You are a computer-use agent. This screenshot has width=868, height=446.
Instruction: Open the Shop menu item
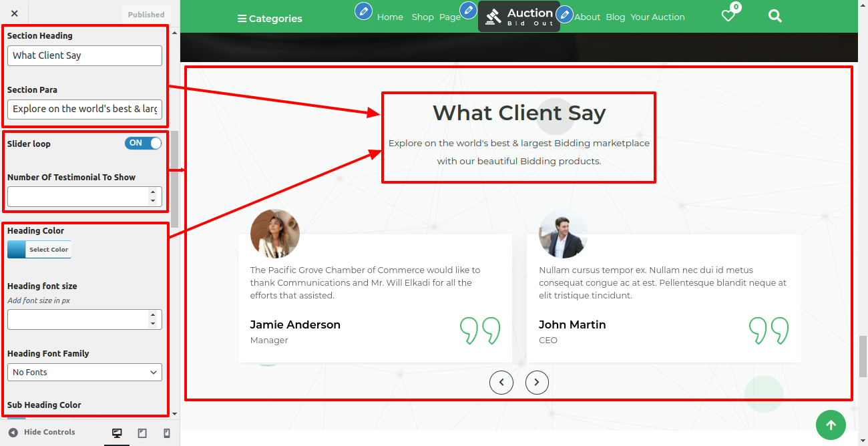pyautogui.click(x=423, y=17)
